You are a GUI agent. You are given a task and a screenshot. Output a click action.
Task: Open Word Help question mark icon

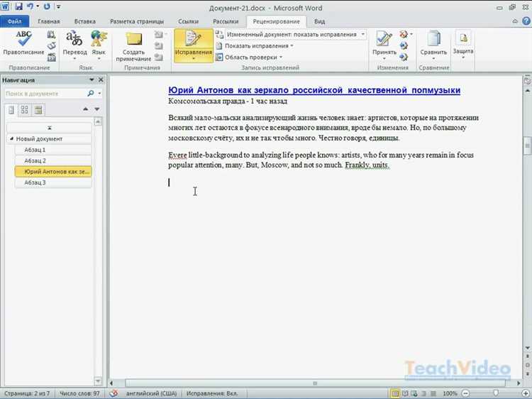[x=526, y=21]
